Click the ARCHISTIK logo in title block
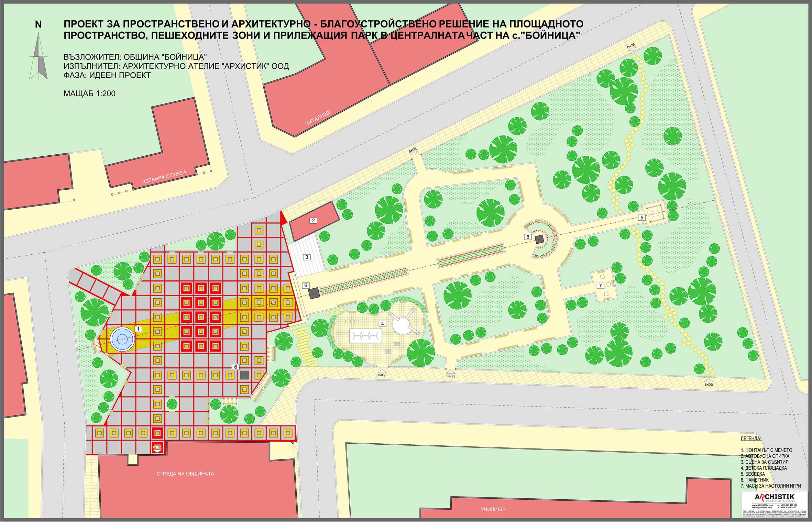 [x=774, y=498]
